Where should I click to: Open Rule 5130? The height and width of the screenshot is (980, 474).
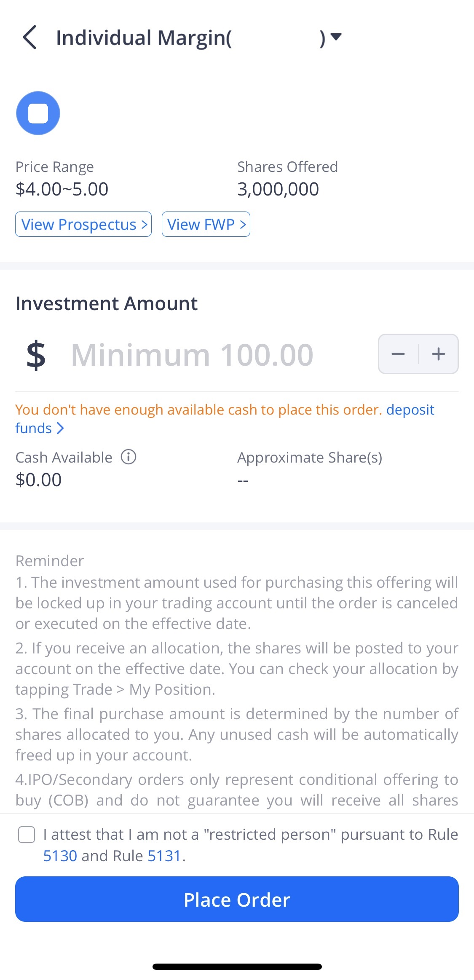tap(60, 855)
